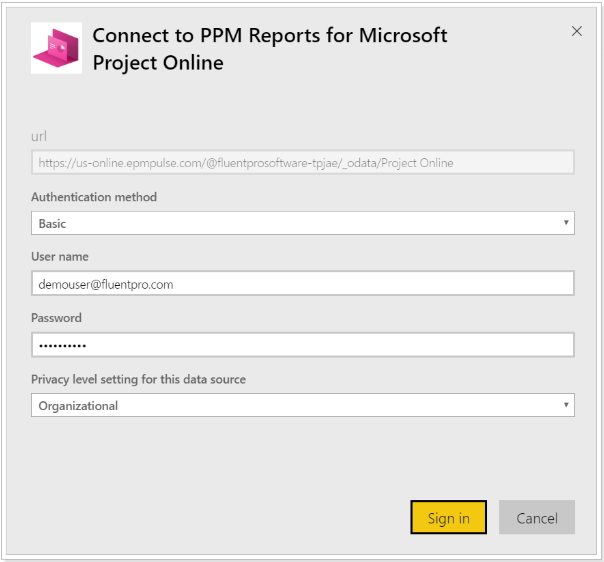Open the Authentication method combo box showing Basic
This screenshot has height=562, width=604.
click(x=303, y=223)
